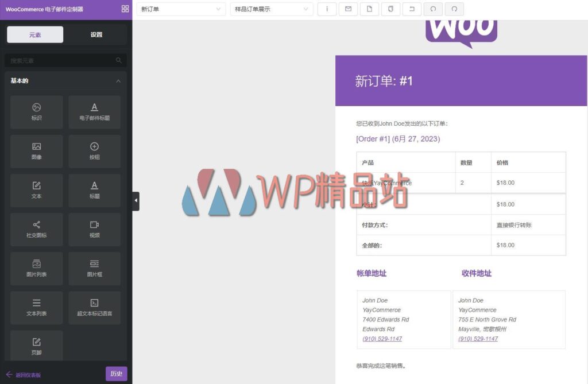Switch to the 元素 tab
This screenshot has width=588, height=384.
35,35
